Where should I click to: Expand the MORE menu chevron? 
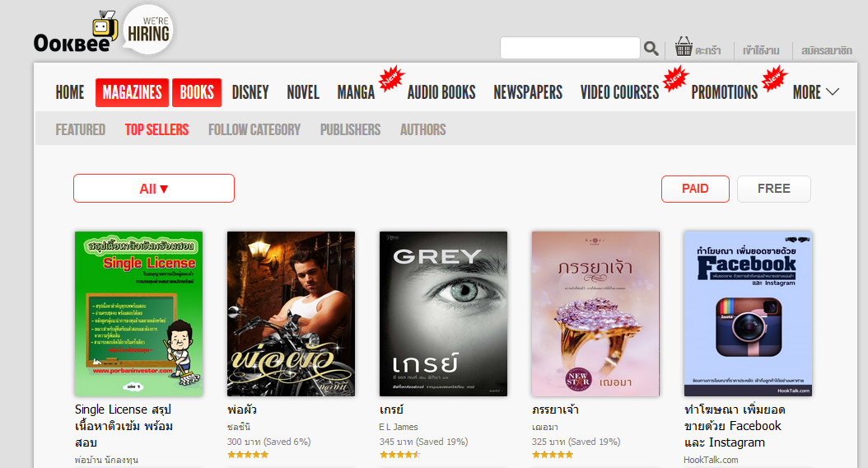[x=833, y=92]
